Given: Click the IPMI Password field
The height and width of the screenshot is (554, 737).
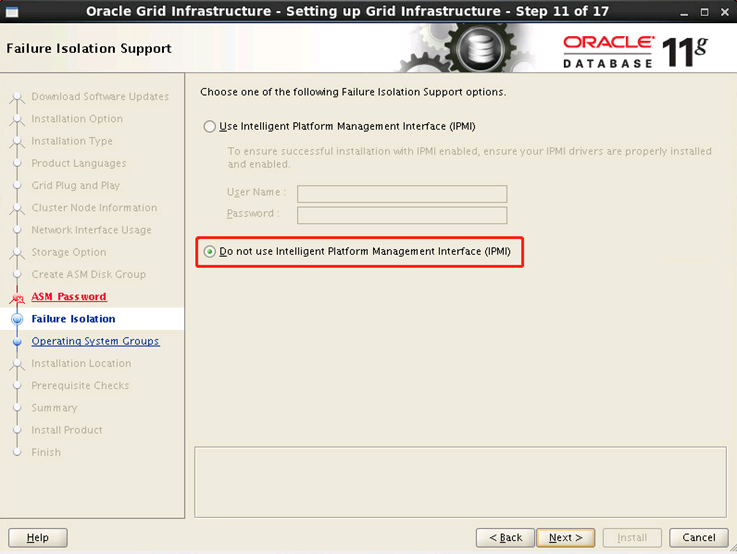Looking at the screenshot, I should tap(402, 215).
